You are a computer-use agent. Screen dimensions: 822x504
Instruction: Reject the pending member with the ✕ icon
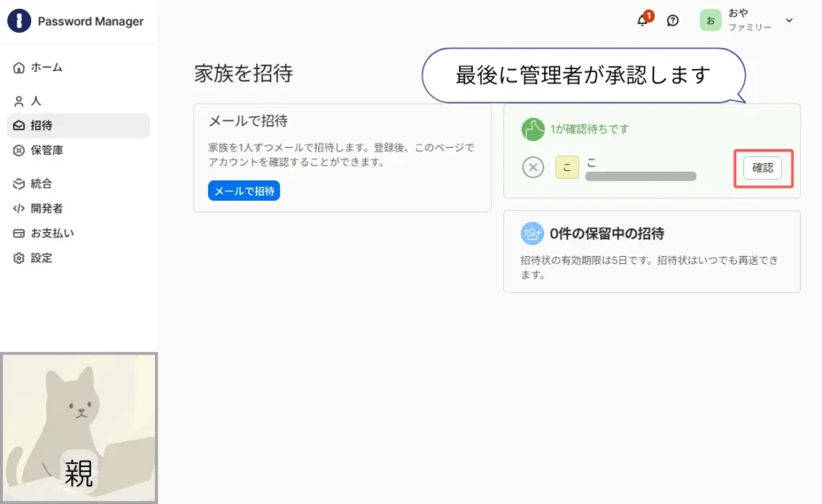[533, 168]
